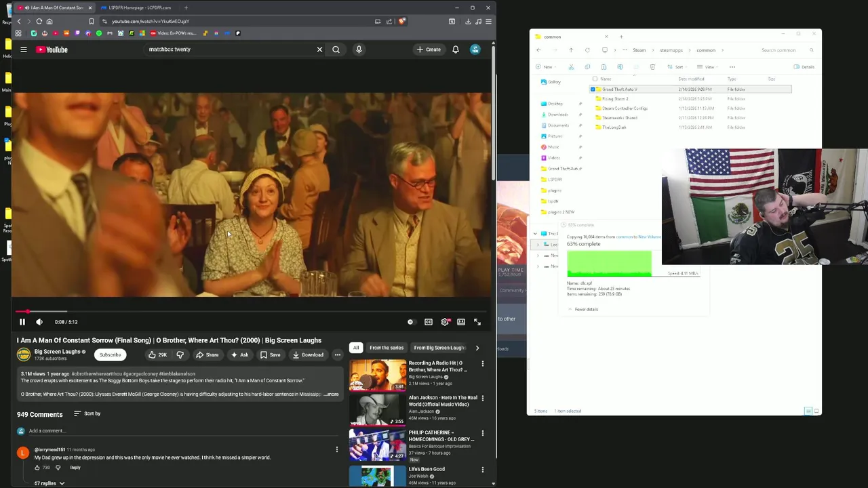This screenshot has width=868, height=488.
Task: Run search with the magnifier button
Action: pos(336,49)
